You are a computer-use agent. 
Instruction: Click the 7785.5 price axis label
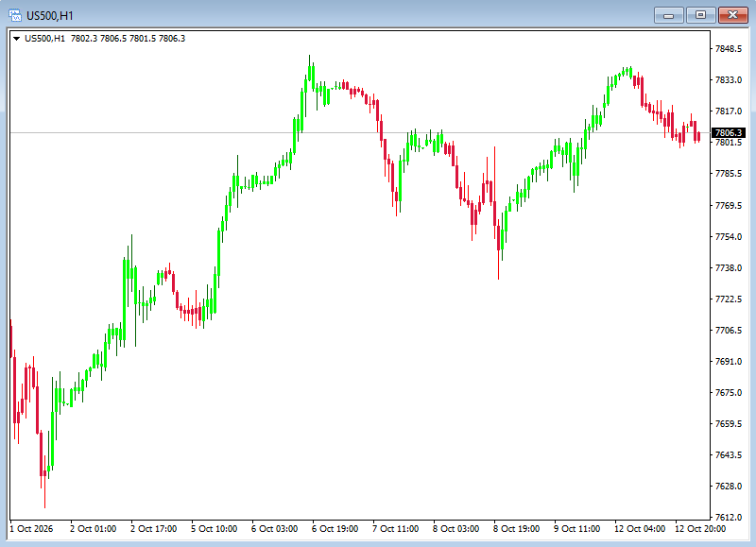729,174
